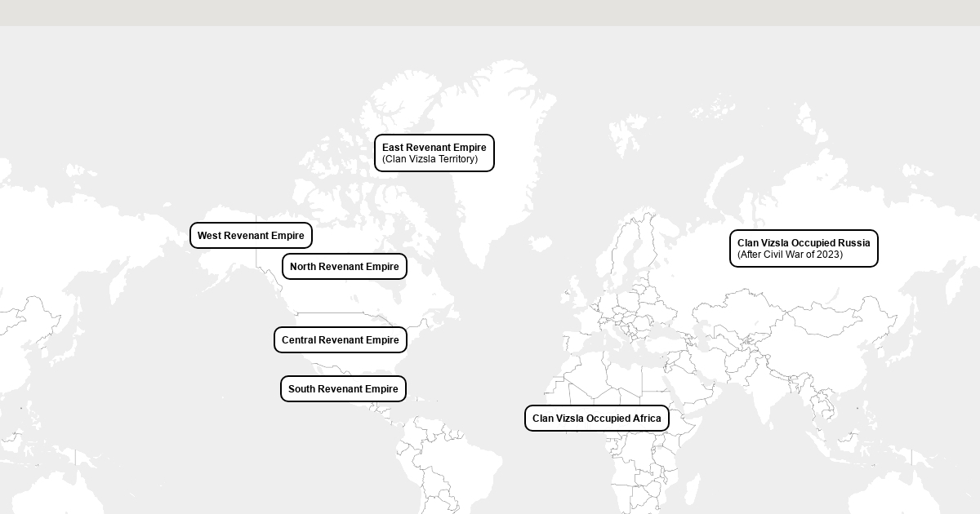Select the Central Revenant Empire label
The width and height of the screenshot is (980, 514).
[x=340, y=340]
